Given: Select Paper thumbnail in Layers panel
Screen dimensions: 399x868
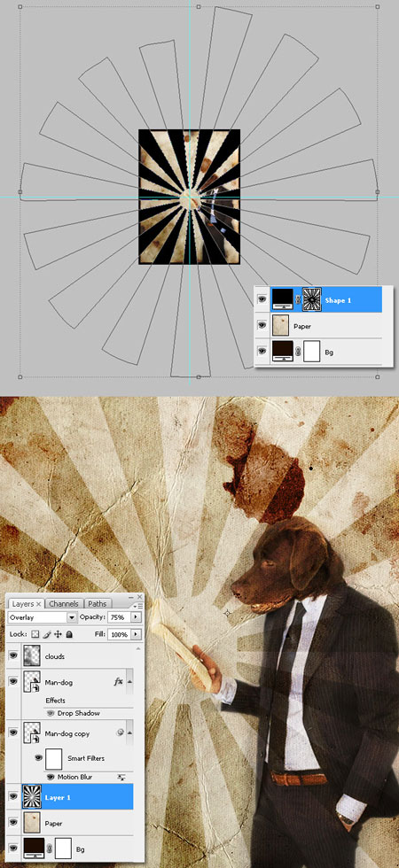Looking at the screenshot, I should (32, 823).
